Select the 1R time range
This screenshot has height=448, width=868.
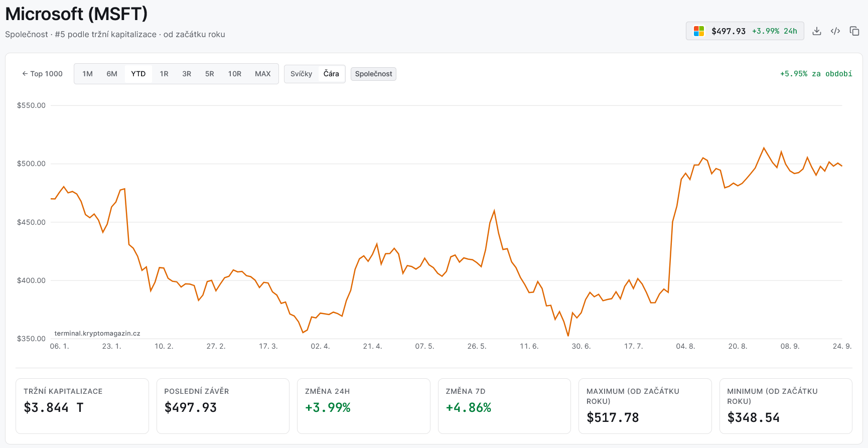tap(164, 74)
